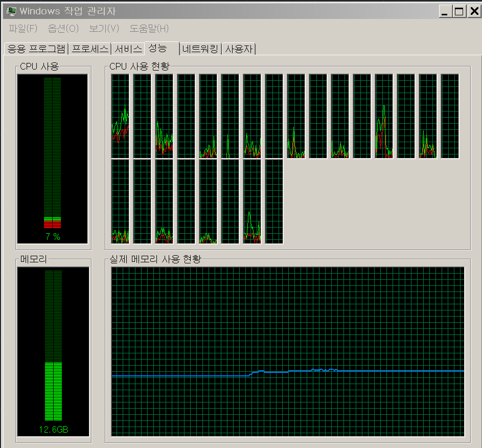The height and width of the screenshot is (448, 482).
Task: Click the first CPU core history graph
Action: 120,116
